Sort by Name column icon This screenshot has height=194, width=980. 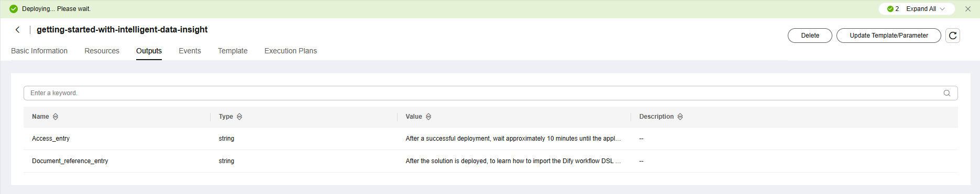(56, 117)
